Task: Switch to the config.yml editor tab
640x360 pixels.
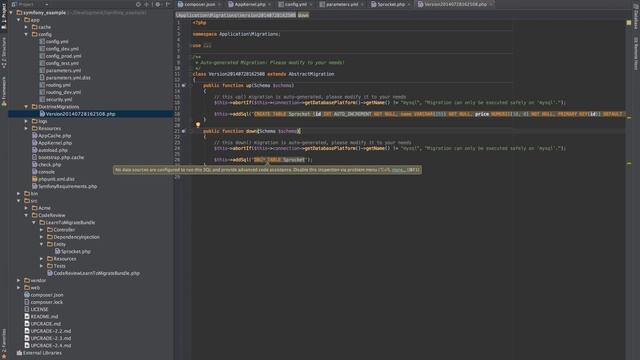Action: pos(295,4)
